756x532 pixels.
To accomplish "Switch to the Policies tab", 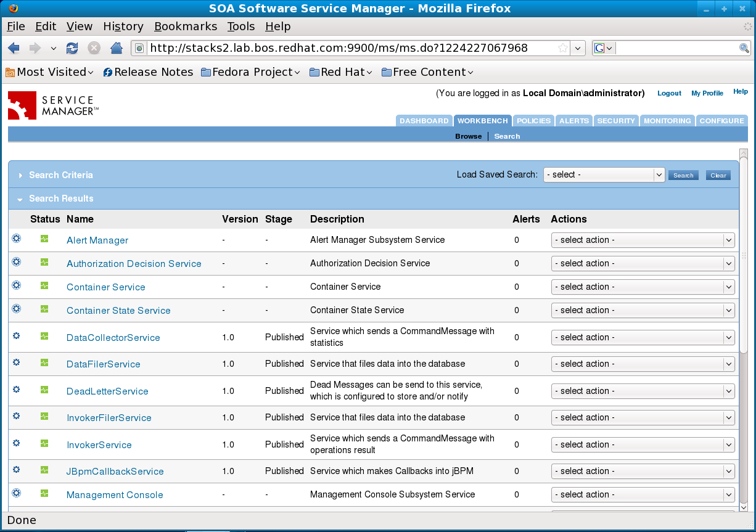I will (x=533, y=121).
